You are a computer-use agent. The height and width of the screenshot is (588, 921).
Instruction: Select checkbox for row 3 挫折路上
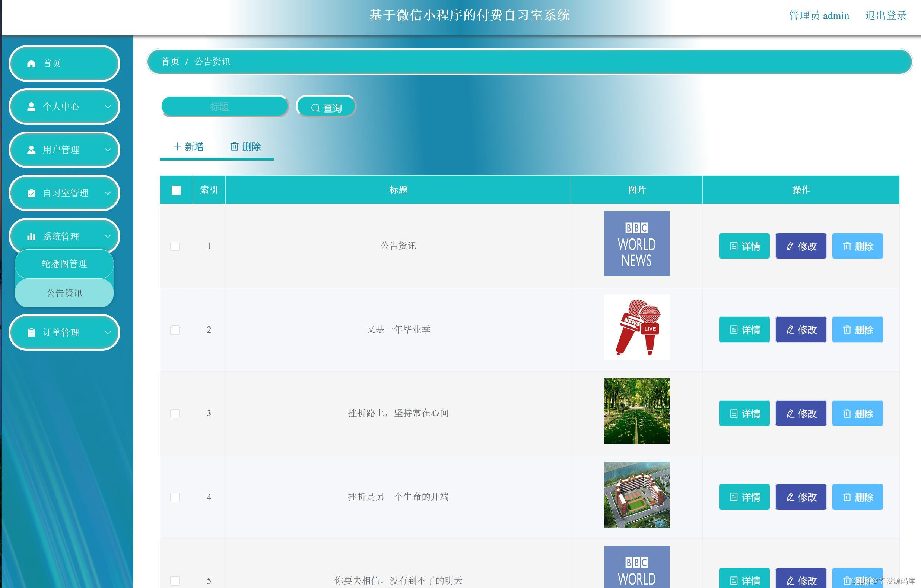[x=175, y=414]
